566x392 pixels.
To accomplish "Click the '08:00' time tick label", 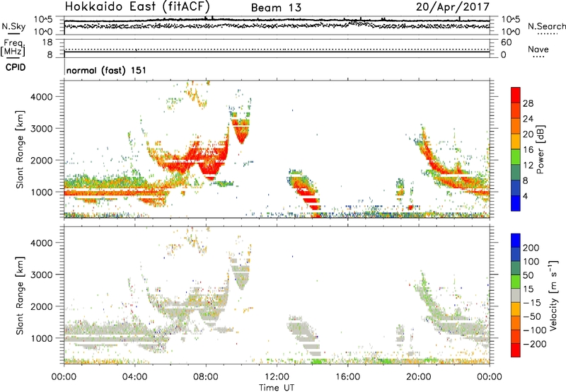I will tap(206, 377).
